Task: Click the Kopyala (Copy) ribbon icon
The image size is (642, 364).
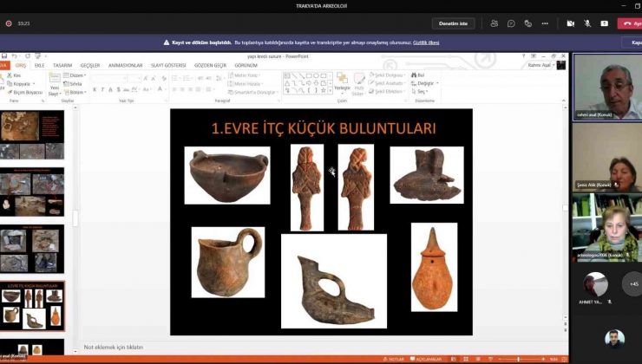Action: tap(21, 83)
